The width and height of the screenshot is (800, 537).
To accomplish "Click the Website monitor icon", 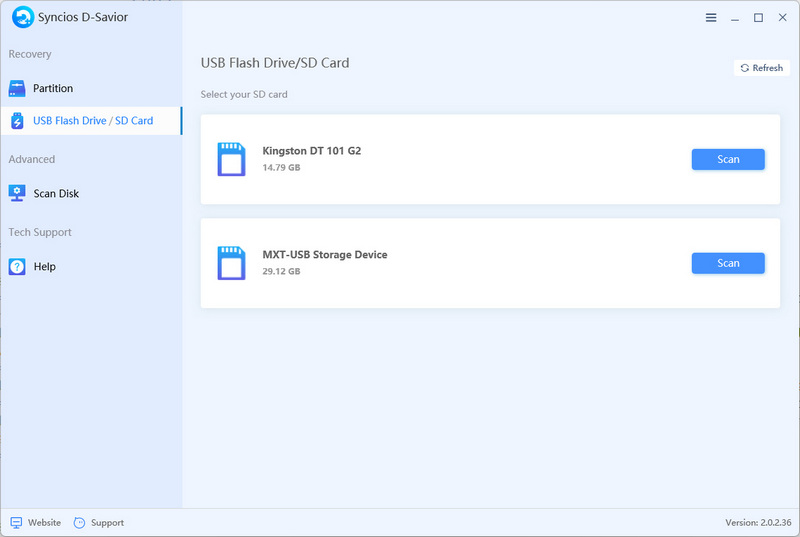I will (16, 523).
